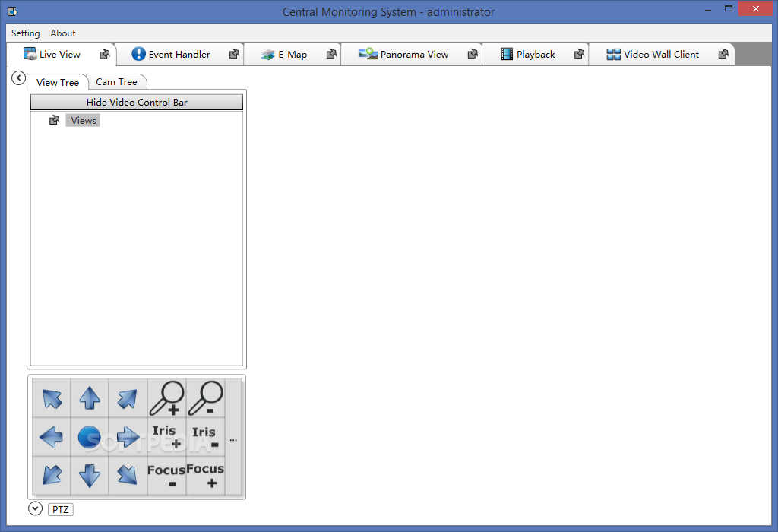Pop out the Playback tab
This screenshot has height=532, width=778.
(x=579, y=54)
